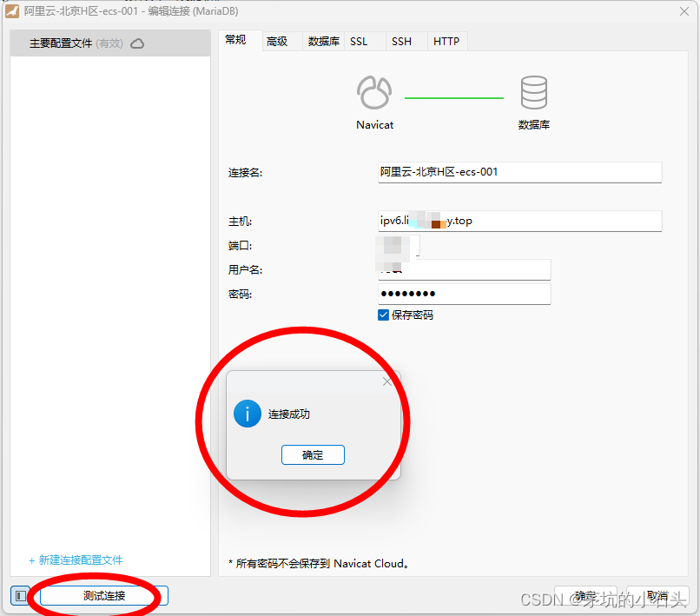
Task: Click the 连接名 input field
Action: click(x=519, y=172)
